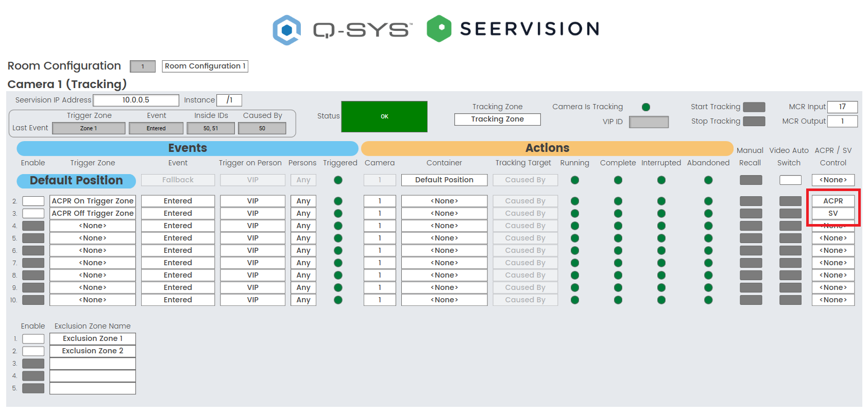Click the row 3 Complete status LED
The width and height of the screenshot is (868, 412).
(618, 213)
